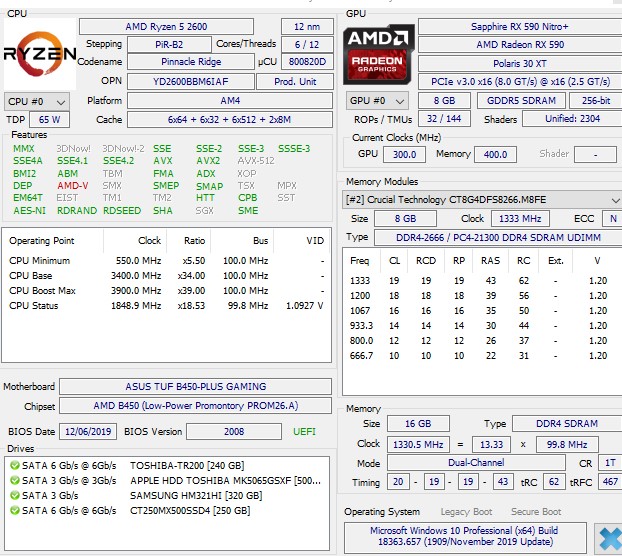Click the AMD Ryzen 5 2600 name field
The height and width of the screenshot is (556, 622).
(166, 27)
